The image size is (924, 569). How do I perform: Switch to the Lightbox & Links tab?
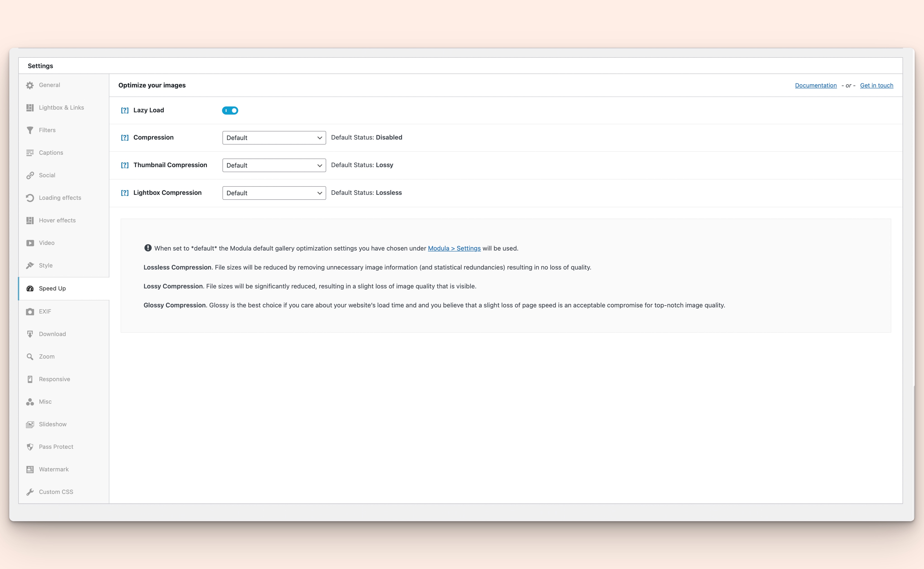pos(64,108)
